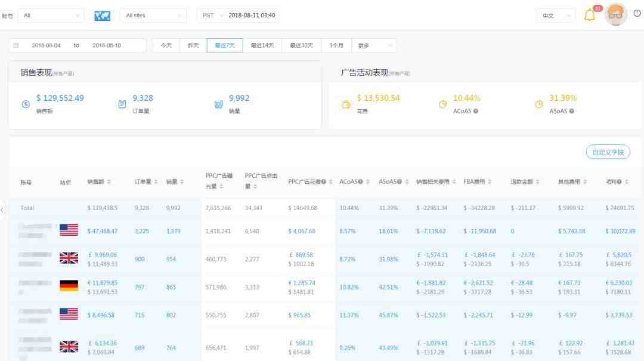
Task: Select the 最近14天 tab
Action: [262, 45]
